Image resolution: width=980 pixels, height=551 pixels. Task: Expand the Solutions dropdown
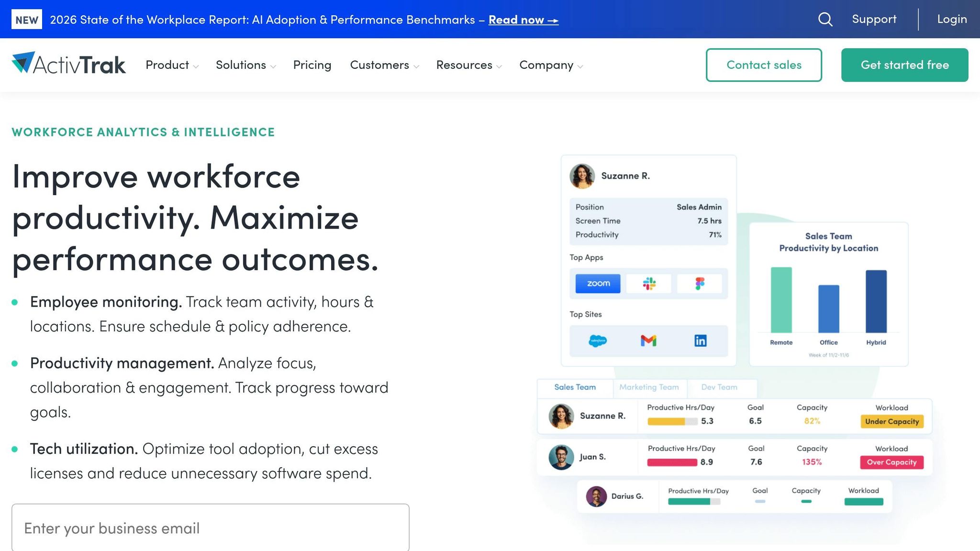point(245,65)
